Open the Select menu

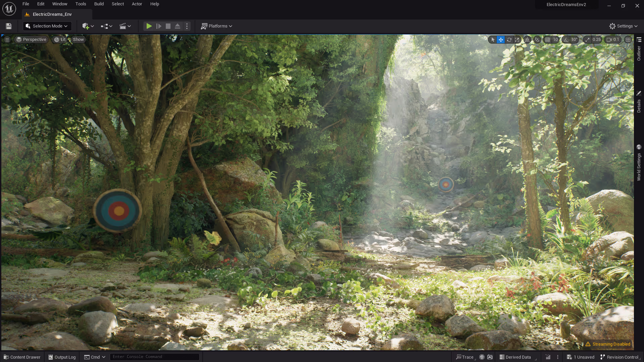click(x=118, y=4)
